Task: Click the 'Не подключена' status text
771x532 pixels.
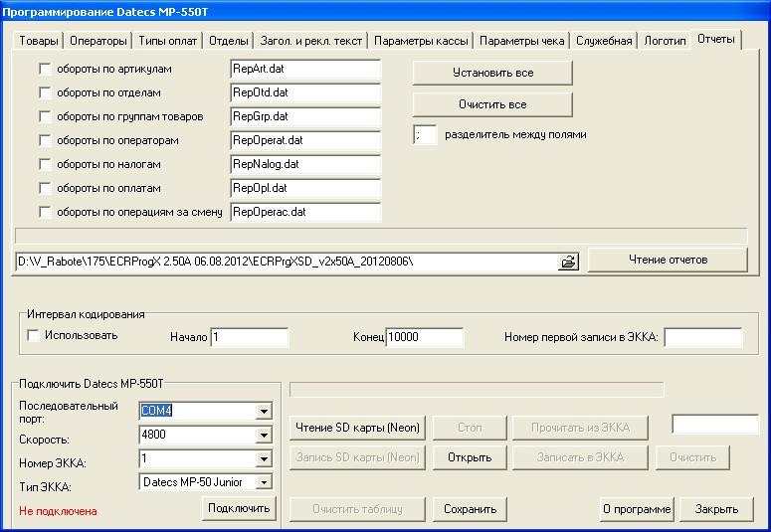Action: coord(58,511)
